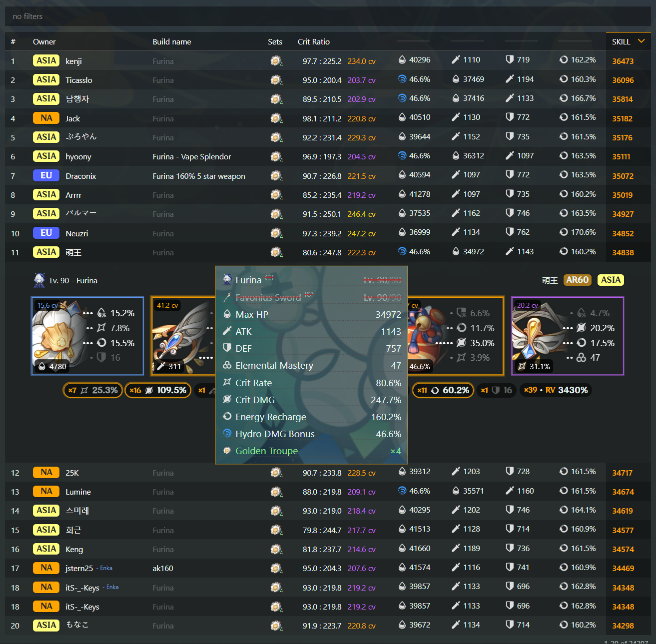This screenshot has height=644, width=656.
Task: Click the Elemental Mastery icon in the stats panel
Action: point(227,365)
